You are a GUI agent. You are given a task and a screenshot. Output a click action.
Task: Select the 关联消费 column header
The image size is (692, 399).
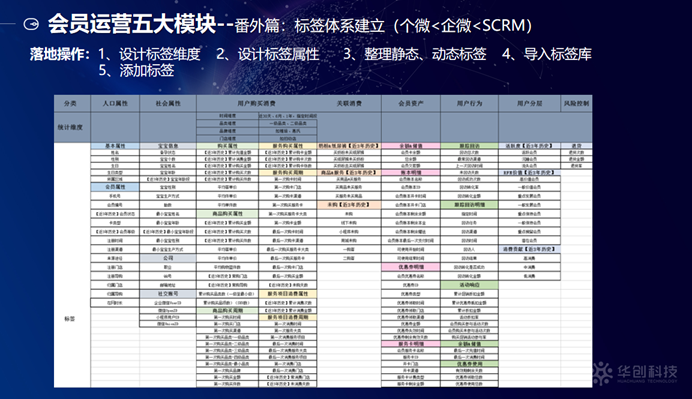(x=349, y=103)
